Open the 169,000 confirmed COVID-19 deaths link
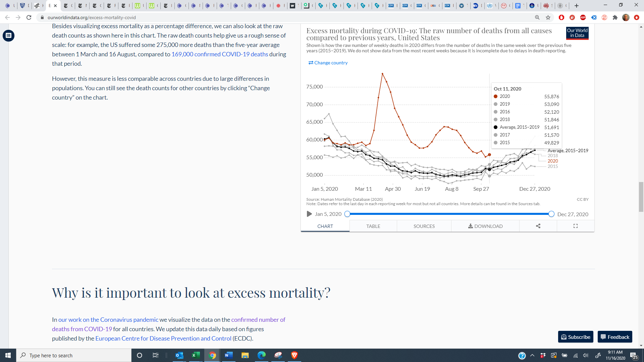Image resolution: width=644 pixels, height=362 pixels. coord(220,54)
